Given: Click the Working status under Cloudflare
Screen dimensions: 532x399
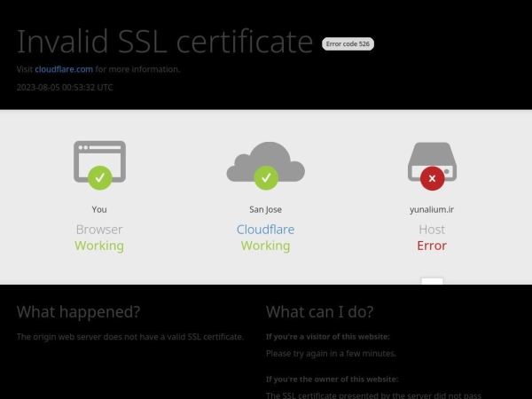Looking at the screenshot, I should tap(265, 246).
